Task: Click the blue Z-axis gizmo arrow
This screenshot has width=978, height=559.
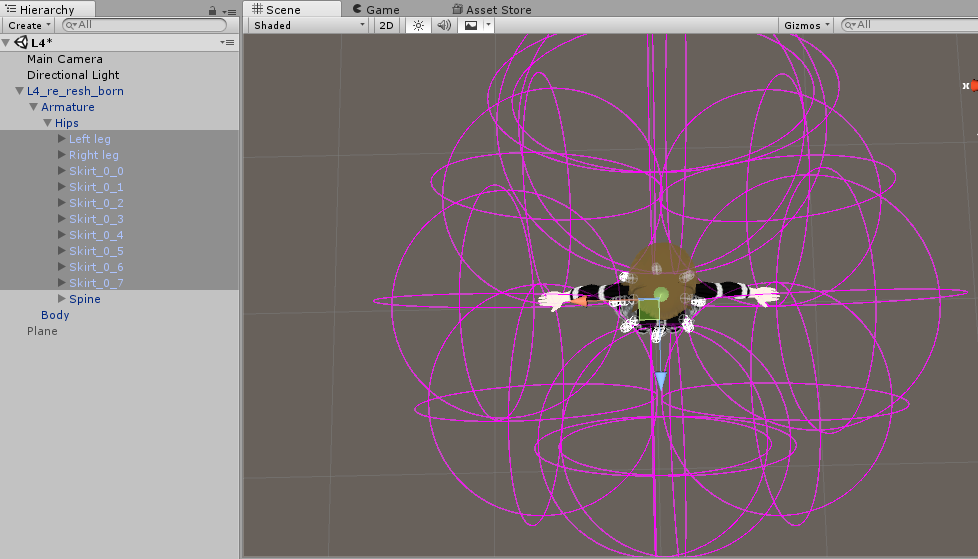Action: tap(661, 381)
